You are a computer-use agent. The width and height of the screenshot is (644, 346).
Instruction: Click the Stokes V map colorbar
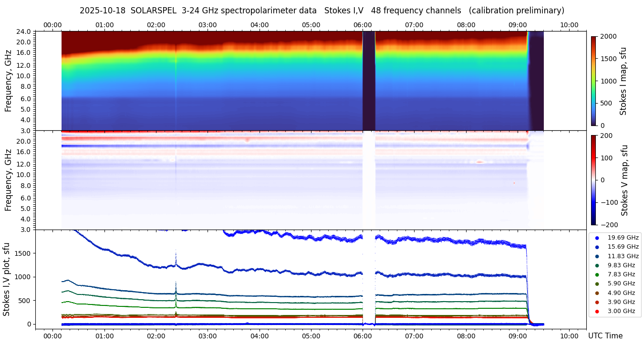pos(593,180)
